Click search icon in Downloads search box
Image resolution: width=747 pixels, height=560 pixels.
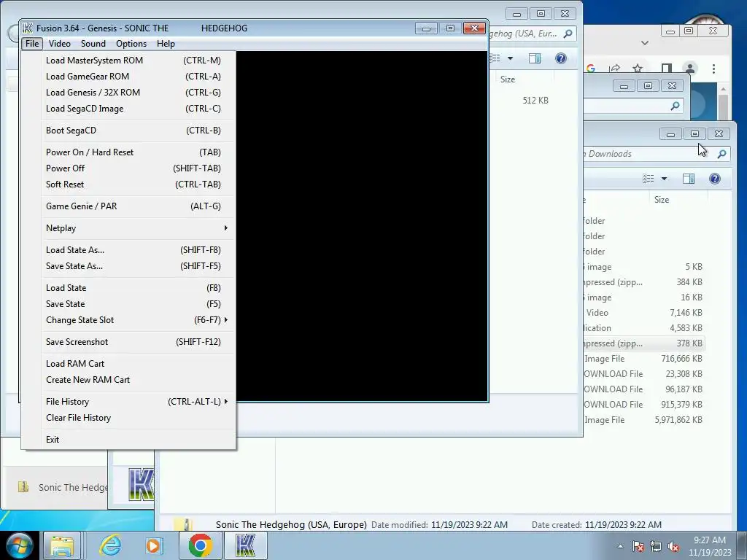pos(721,154)
